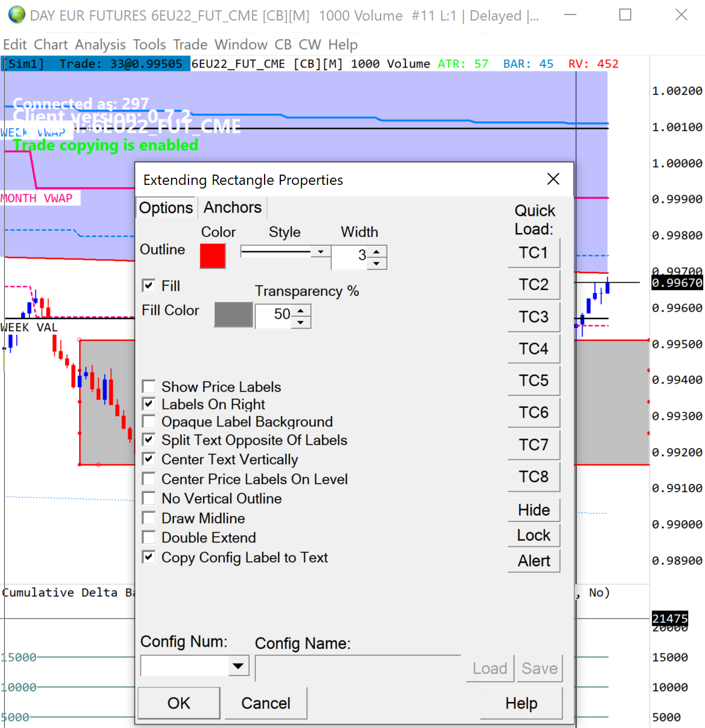Click the RV: 452 header value

593,63
